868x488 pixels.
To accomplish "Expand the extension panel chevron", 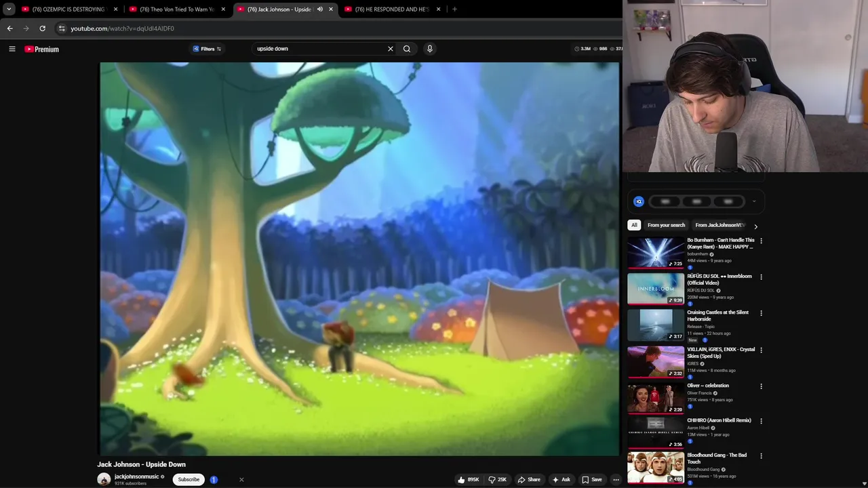I will click(x=753, y=201).
